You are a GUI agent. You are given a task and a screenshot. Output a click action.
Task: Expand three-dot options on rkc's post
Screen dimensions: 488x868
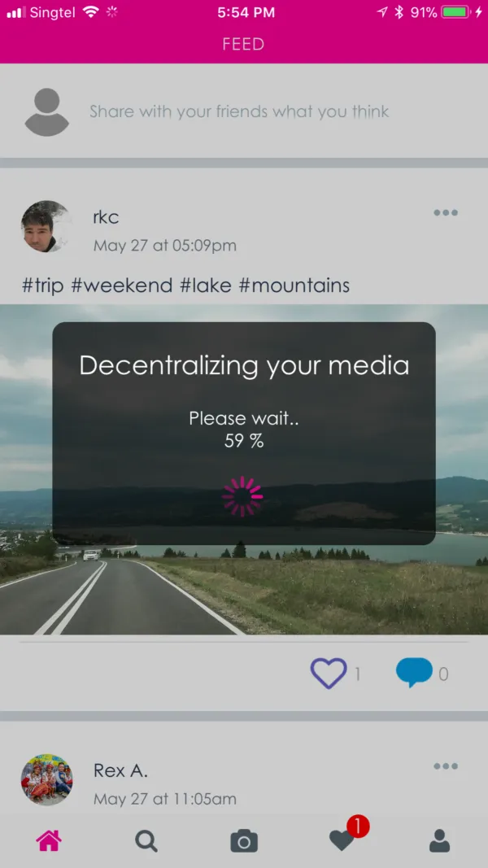click(x=446, y=212)
